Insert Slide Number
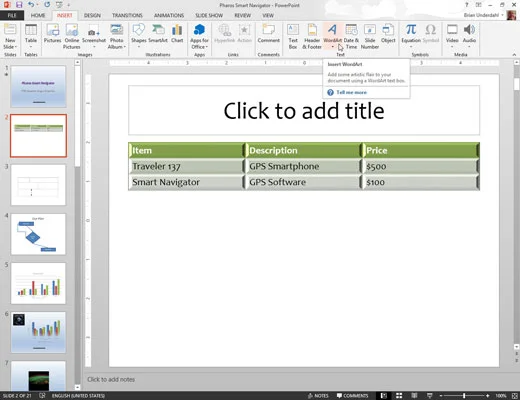520x400 pixels. tap(370, 36)
